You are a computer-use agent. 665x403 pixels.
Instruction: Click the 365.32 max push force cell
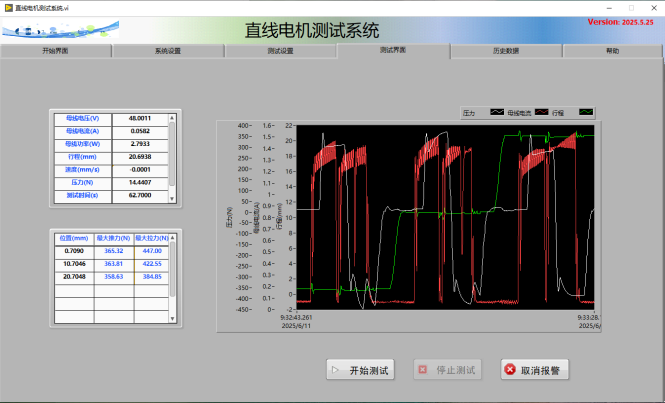pos(113,251)
